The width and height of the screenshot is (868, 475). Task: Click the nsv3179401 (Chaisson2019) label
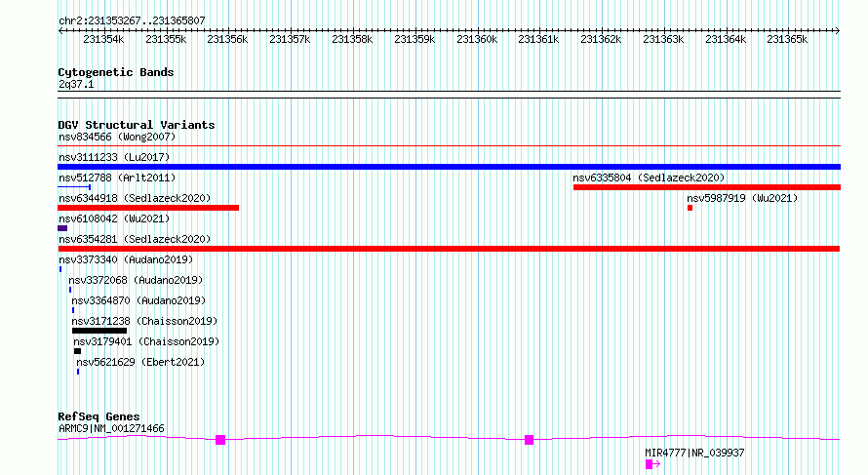146,341
